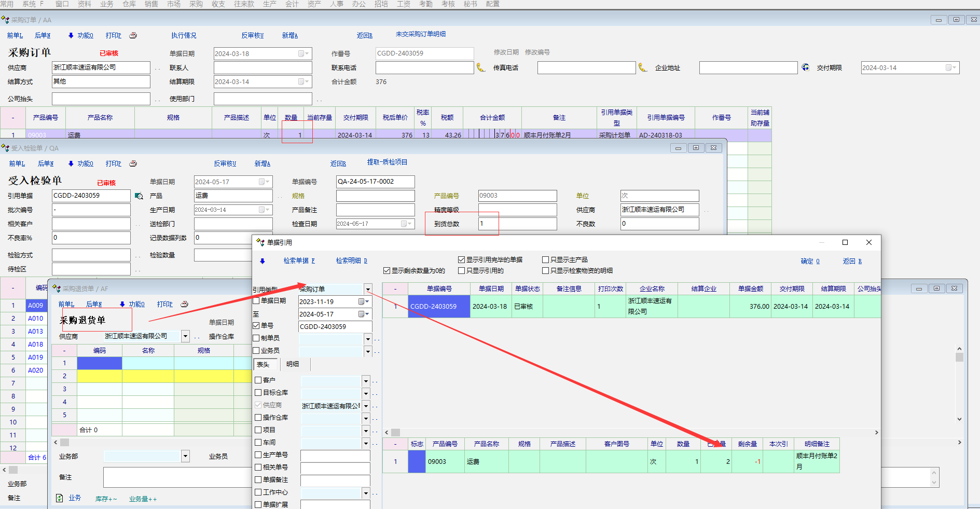Screen dimensions: 980x509
Task: Enable the 只显示主产品 checkbox
Action: (545, 260)
